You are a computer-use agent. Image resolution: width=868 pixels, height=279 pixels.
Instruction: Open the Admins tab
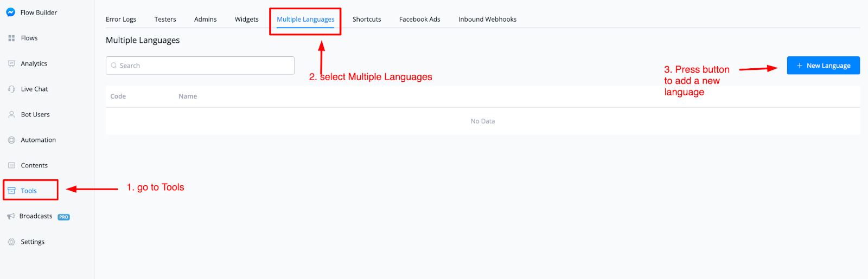206,19
